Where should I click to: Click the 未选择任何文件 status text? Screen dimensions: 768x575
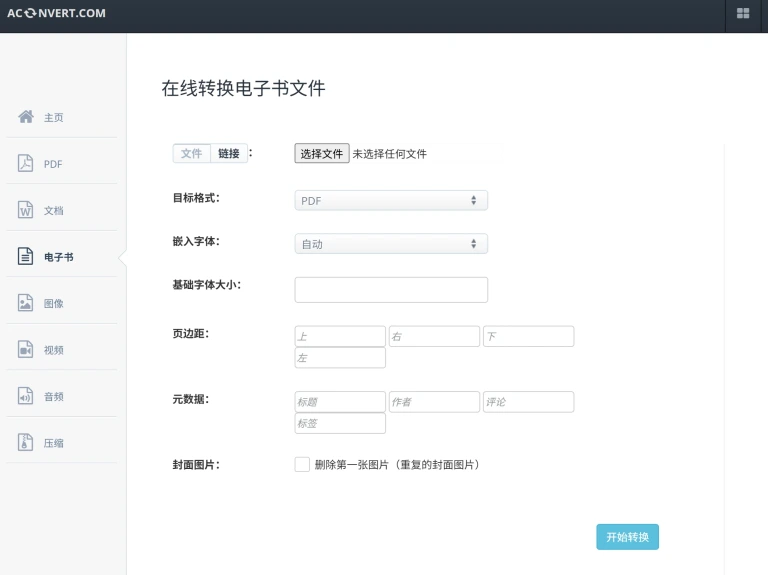(389, 154)
